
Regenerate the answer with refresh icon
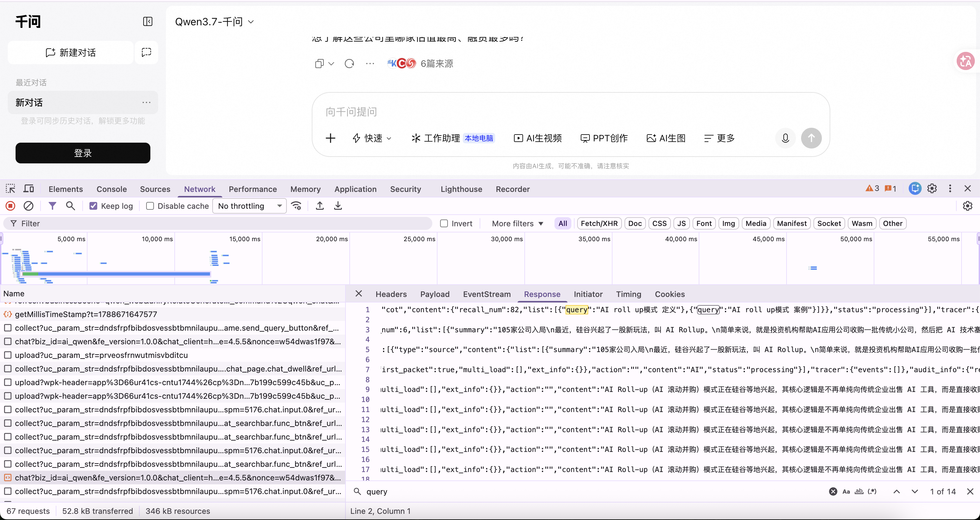click(x=349, y=64)
